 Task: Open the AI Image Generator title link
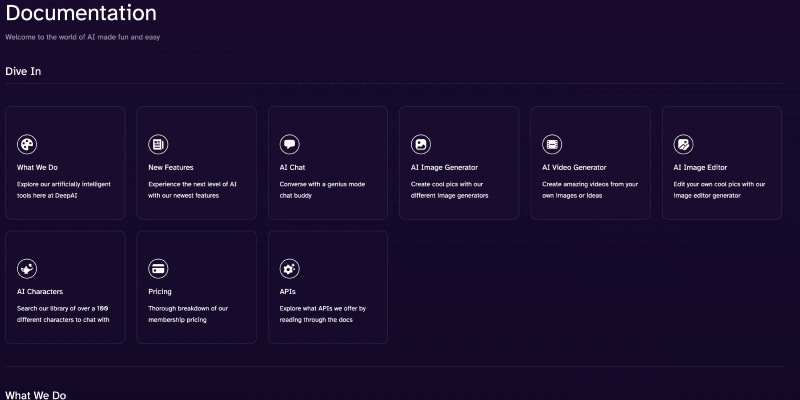click(x=444, y=168)
